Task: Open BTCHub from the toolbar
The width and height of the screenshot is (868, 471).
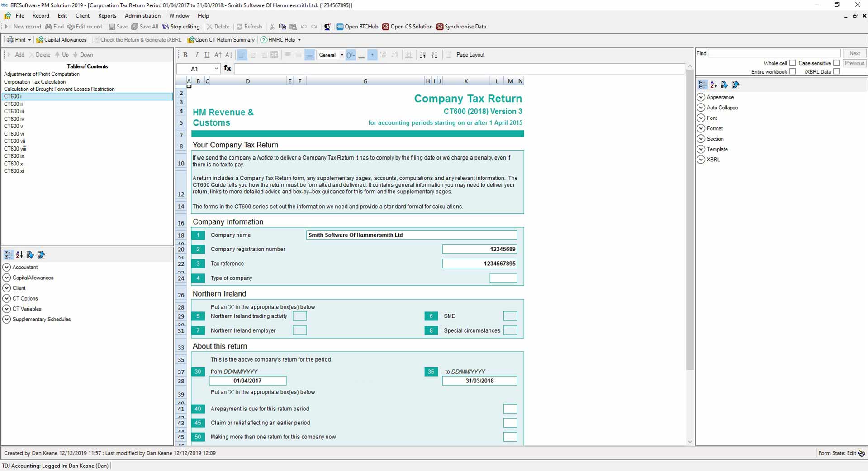Action: 357,27
